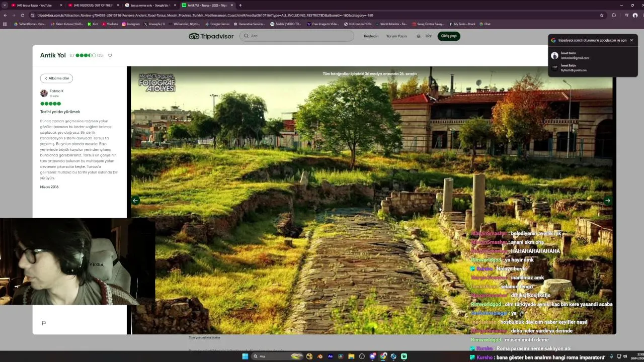Open Kick bookmark
Viewport: 644px width, 362px height.
93,24
